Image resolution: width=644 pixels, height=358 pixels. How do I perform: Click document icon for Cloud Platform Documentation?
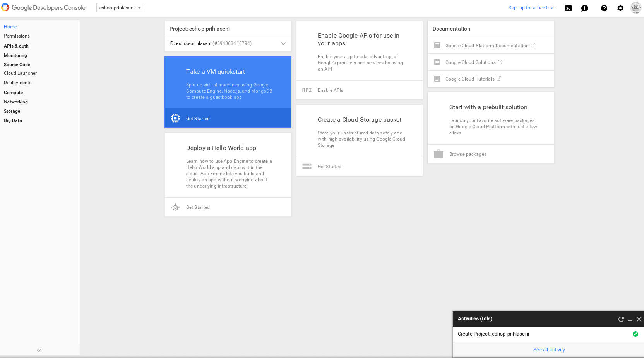tap(437, 45)
